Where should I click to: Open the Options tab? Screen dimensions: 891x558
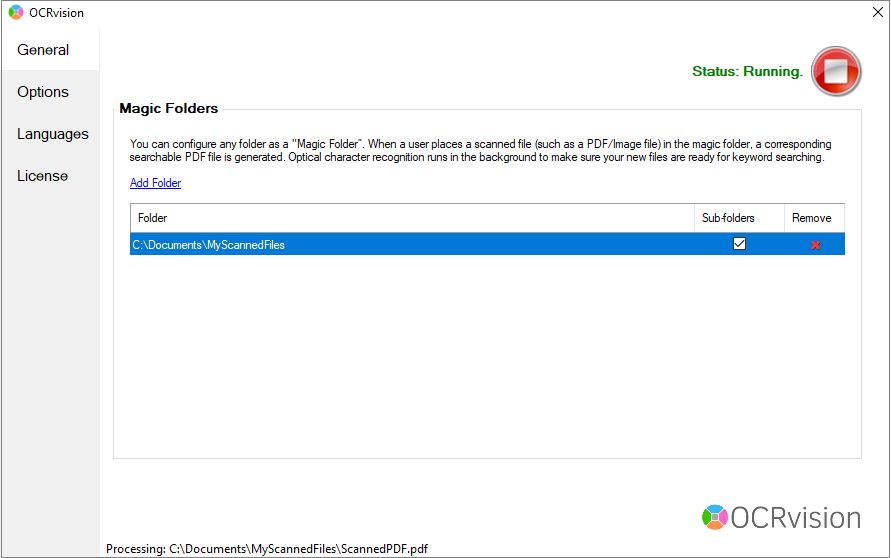43,92
